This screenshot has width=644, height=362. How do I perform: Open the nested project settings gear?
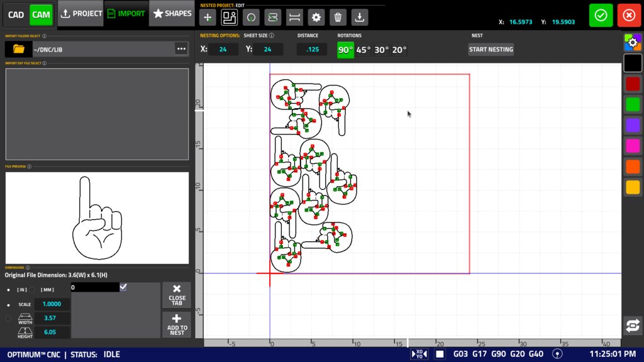click(316, 17)
